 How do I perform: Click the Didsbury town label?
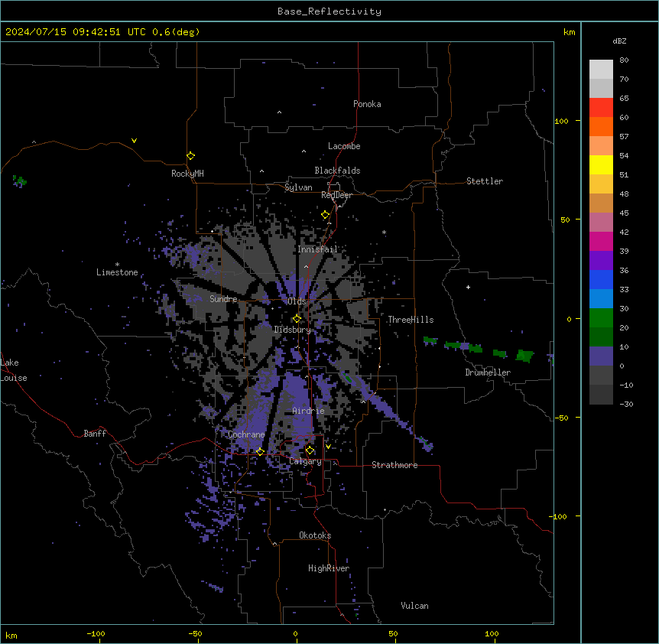pos(292,330)
